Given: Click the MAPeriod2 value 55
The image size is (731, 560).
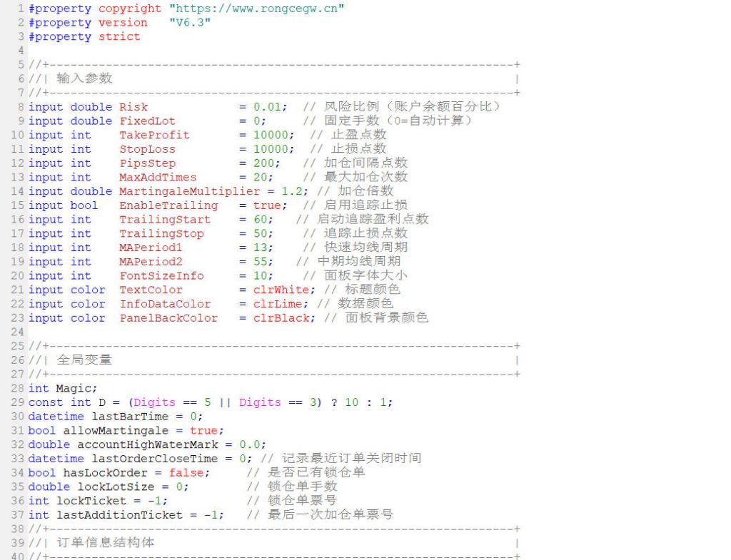Looking at the screenshot, I should point(260,262).
